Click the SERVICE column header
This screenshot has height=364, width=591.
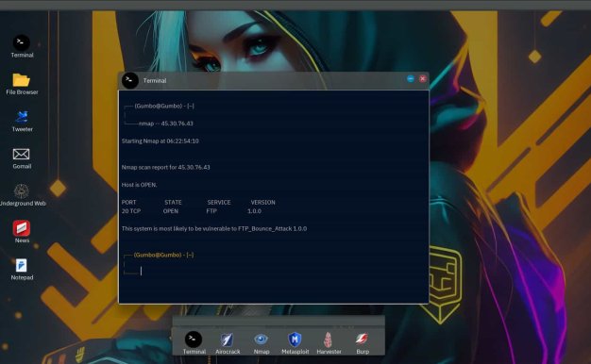(x=219, y=203)
